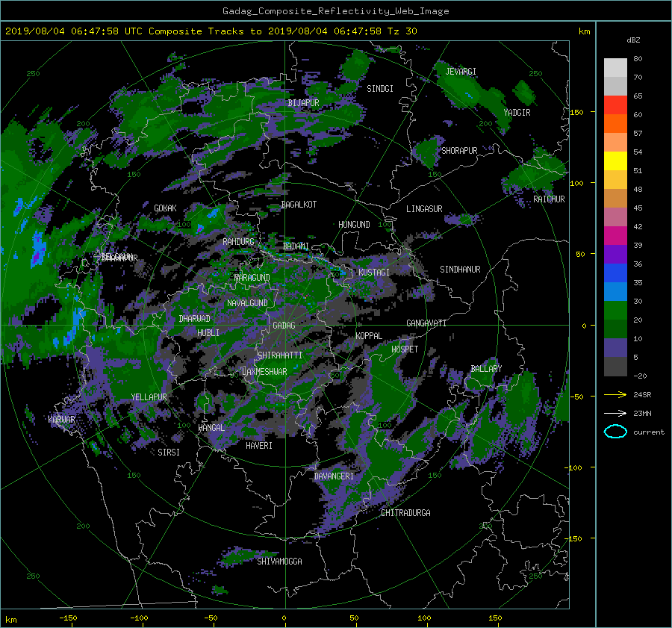Viewport: 672px width, 628px height.
Task: Click the BALLARY place label
Action: (486, 369)
